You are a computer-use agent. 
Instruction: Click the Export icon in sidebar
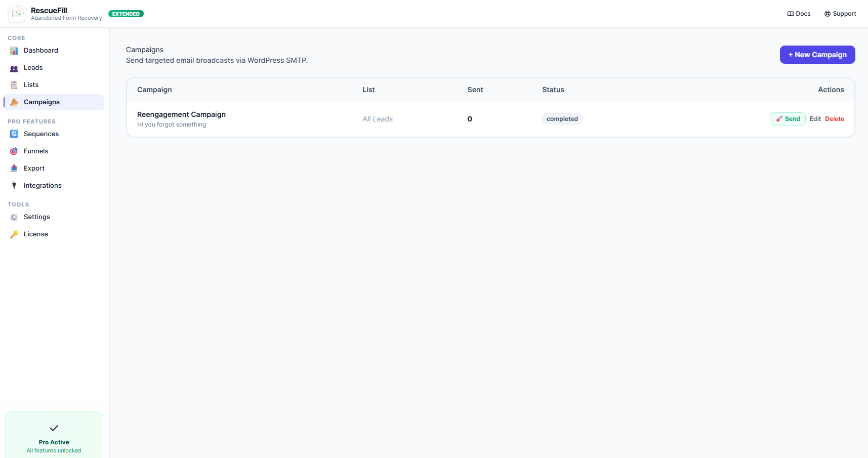[x=14, y=168]
